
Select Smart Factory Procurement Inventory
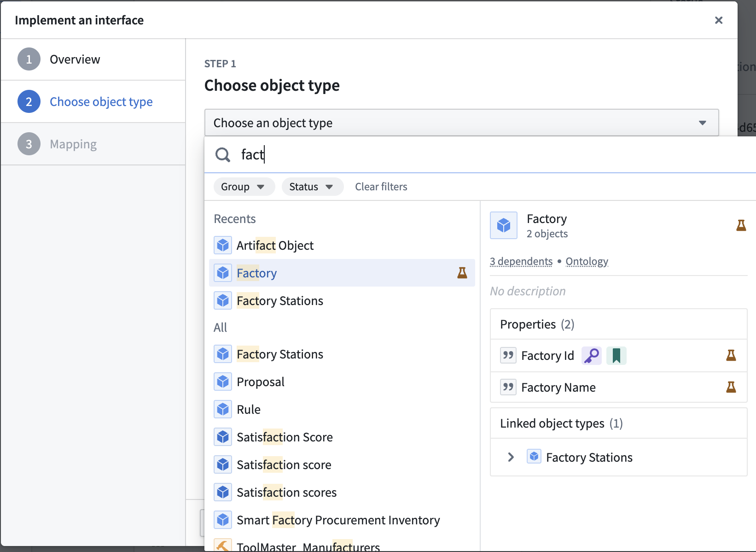pos(338,520)
